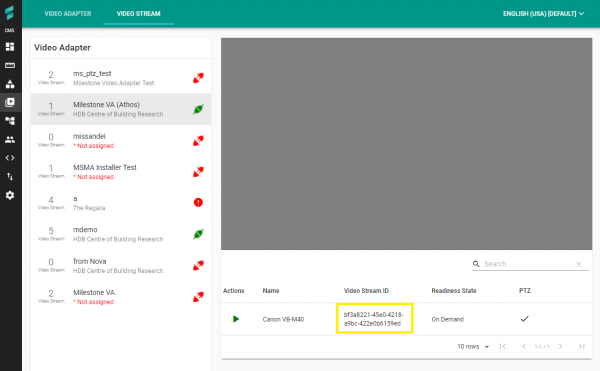Click disconnected icon for missandei
The height and width of the screenshot is (371, 600).
point(198,141)
